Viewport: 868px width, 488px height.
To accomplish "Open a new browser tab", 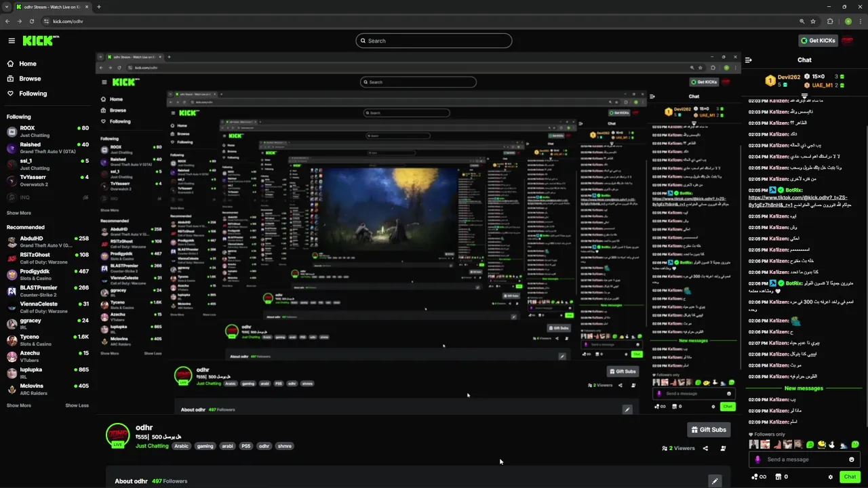I will pos(99,7).
